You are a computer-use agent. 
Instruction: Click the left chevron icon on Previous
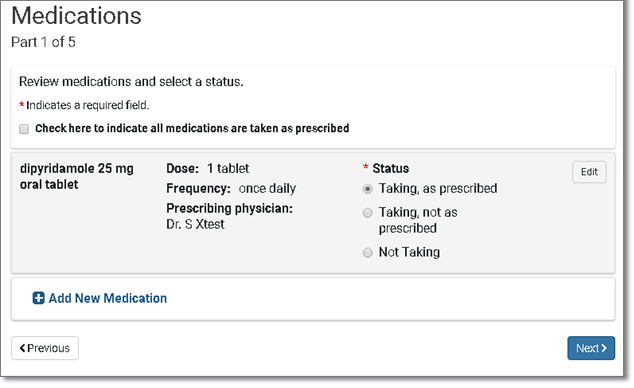click(x=23, y=348)
